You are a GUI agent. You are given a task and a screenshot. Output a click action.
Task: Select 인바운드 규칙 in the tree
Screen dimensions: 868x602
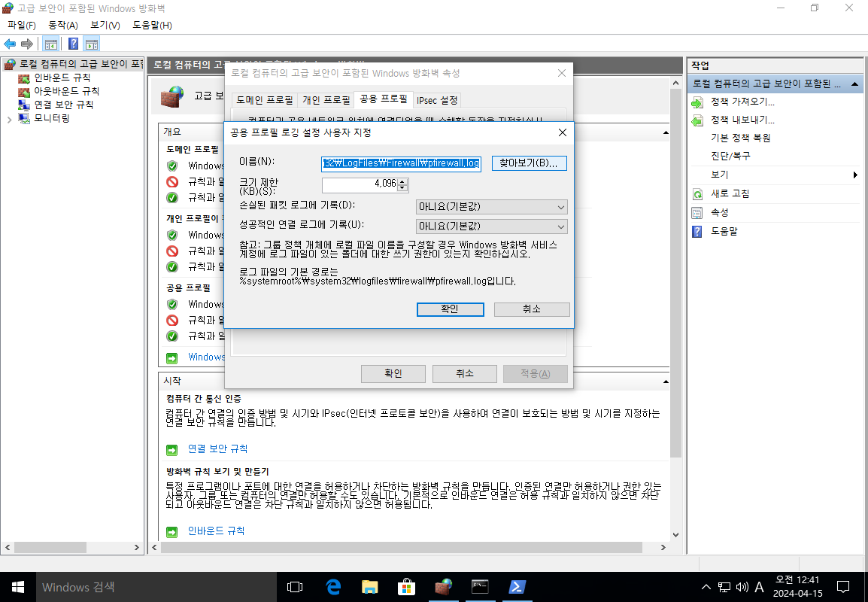pyautogui.click(x=62, y=78)
